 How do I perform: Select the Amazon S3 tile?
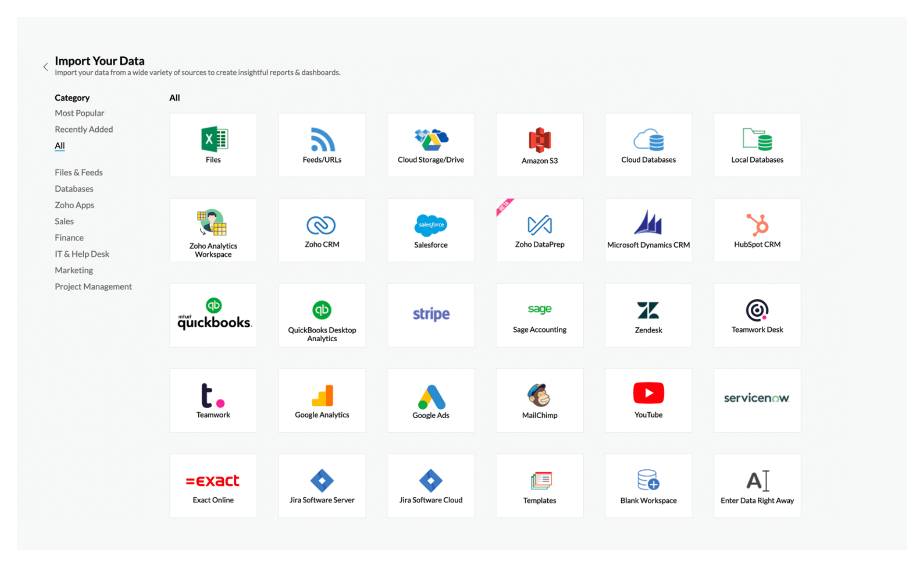click(x=539, y=145)
